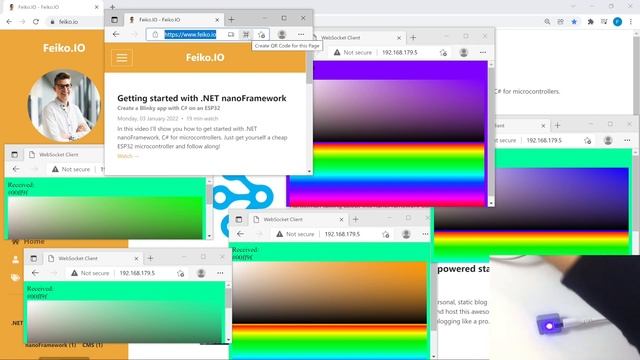Open new tab in orange gradient WebSocket window

(356, 220)
